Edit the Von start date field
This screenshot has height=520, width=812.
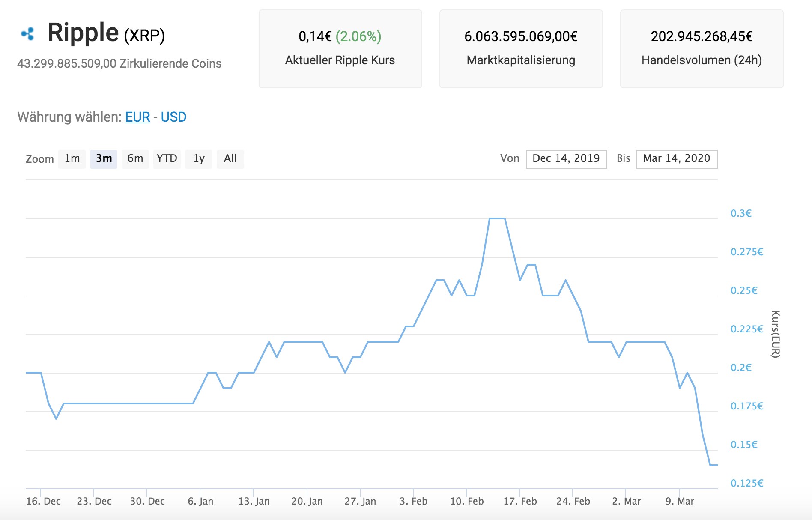click(566, 159)
